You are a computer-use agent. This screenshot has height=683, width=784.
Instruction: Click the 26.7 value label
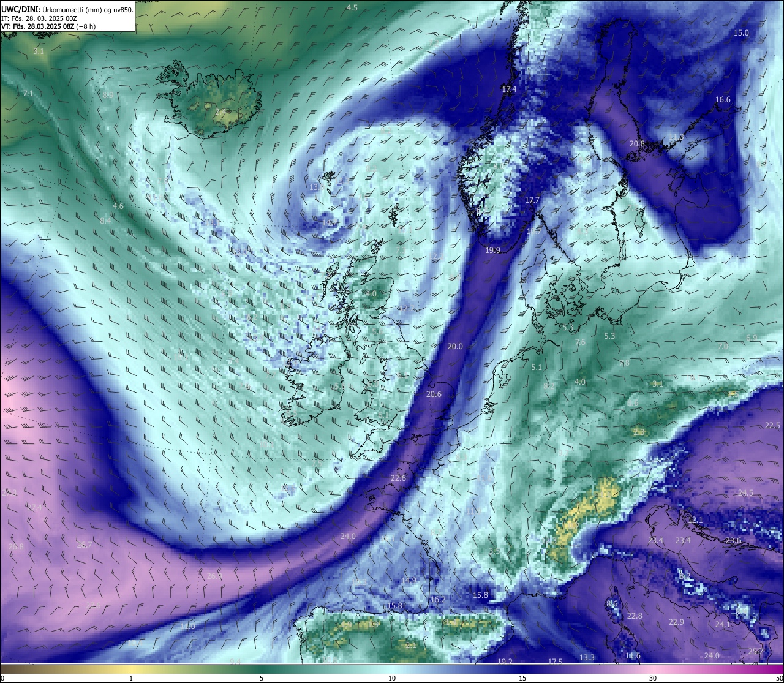(84, 545)
